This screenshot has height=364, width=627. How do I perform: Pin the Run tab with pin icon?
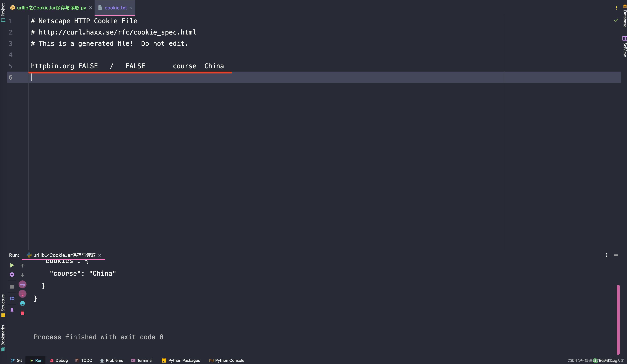[12, 310]
